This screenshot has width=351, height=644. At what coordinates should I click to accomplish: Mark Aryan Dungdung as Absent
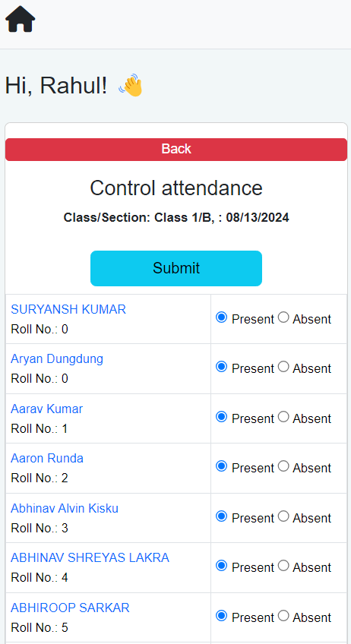(x=283, y=366)
